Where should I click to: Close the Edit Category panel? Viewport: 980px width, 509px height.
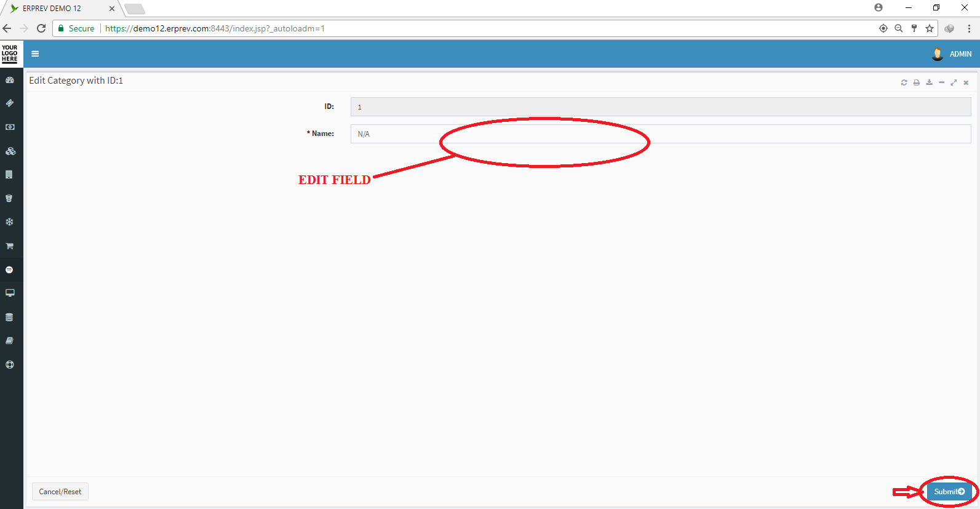coord(966,82)
